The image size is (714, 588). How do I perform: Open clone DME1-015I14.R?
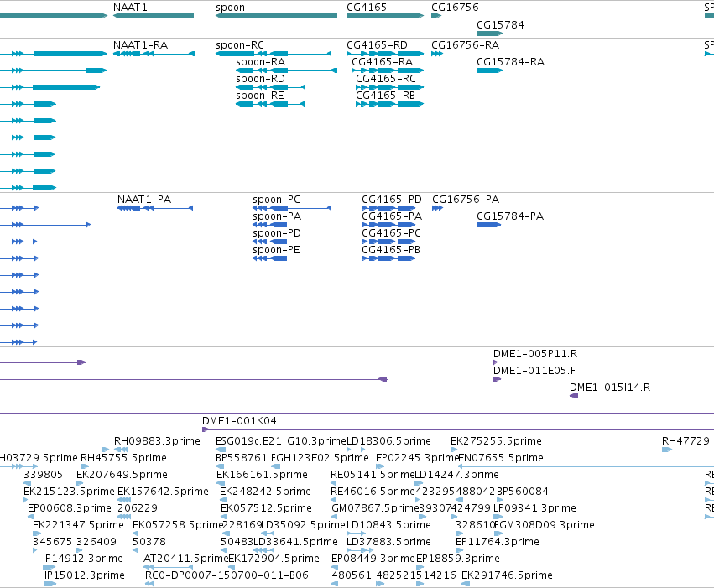(x=610, y=388)
